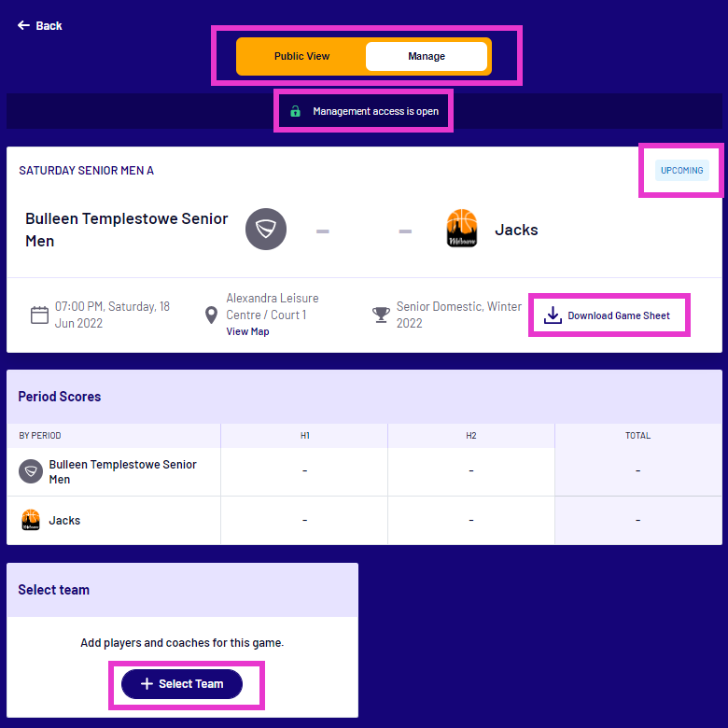728x728 pixels.
Task: Click Bulleen Templestowe team logo in header
Action: (265, 230)
